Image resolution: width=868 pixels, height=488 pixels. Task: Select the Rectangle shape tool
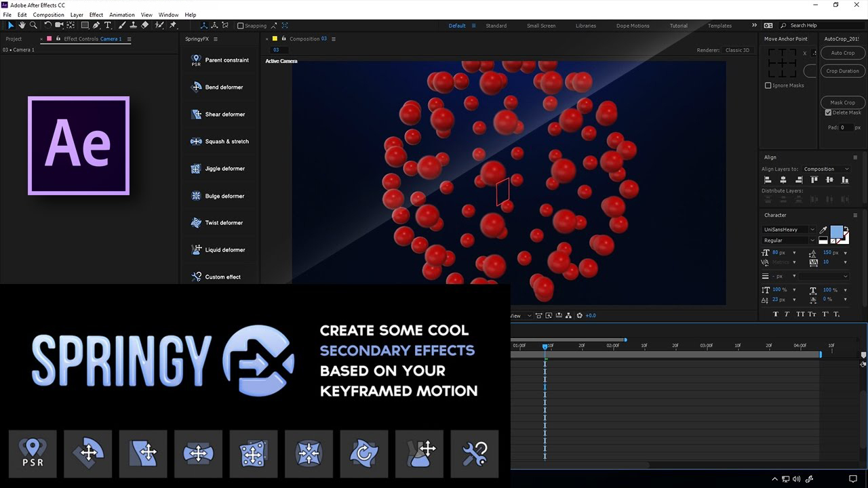(85, 25)
